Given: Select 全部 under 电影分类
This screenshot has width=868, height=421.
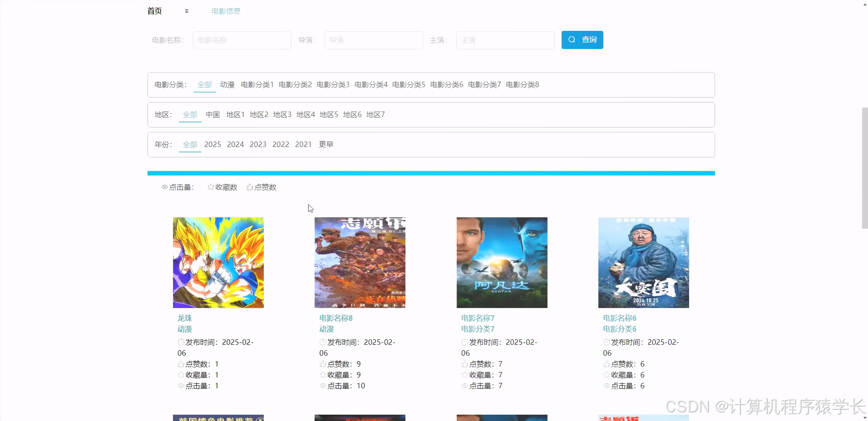Looking at the screenshot, I should point(204,84).
